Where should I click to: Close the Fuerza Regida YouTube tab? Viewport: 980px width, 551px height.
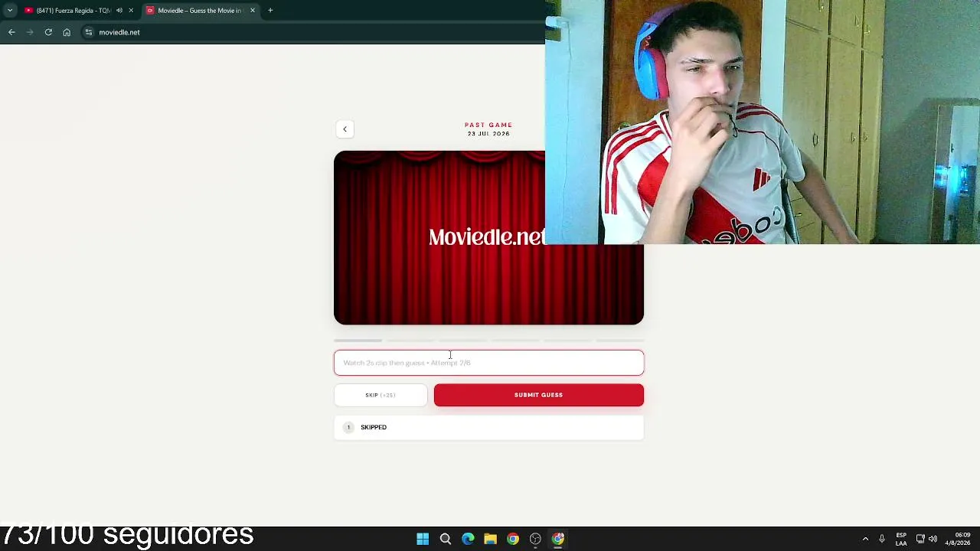(131, 11)
